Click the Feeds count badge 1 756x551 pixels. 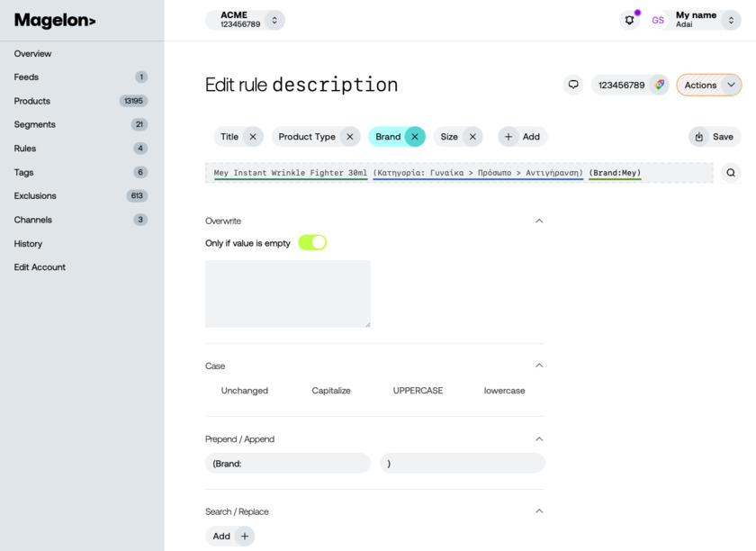(x=141, y=77)
